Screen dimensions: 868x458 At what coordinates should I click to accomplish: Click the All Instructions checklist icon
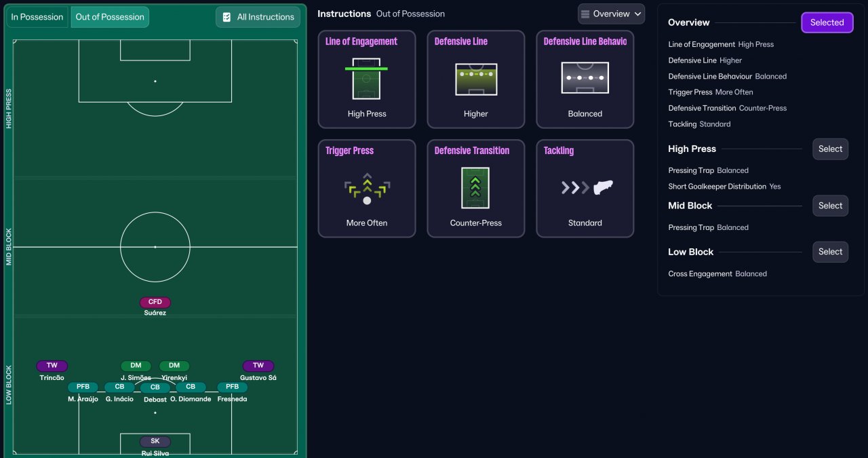click(x=227, y=17)
